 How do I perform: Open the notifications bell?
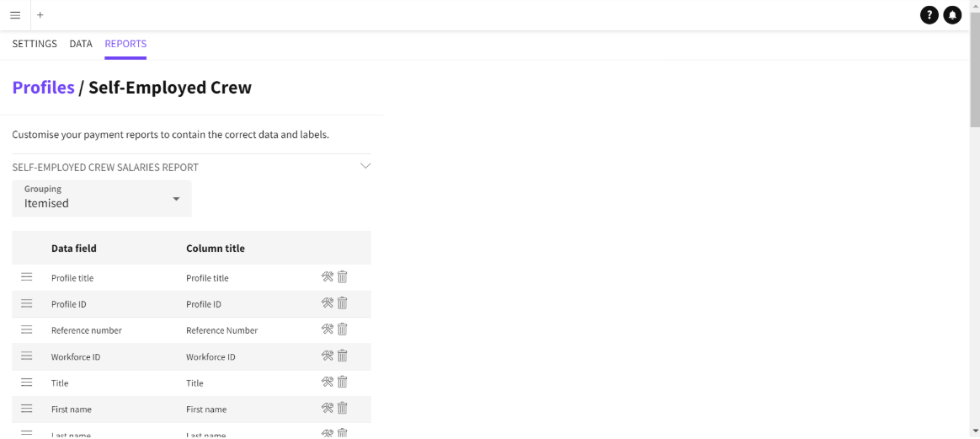(952, 15)
